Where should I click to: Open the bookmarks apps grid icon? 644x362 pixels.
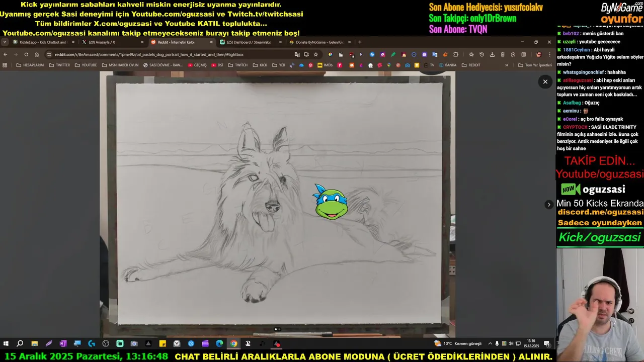pyautogui.click(x=5, y=65)
